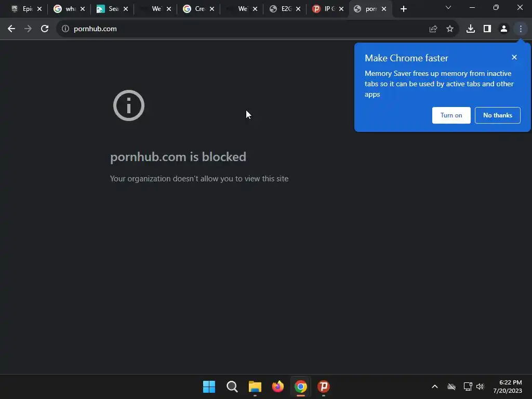Viewport: 532px width, 399px height.
Task: Expand the tab search dropdown
Action: [448, 7]
